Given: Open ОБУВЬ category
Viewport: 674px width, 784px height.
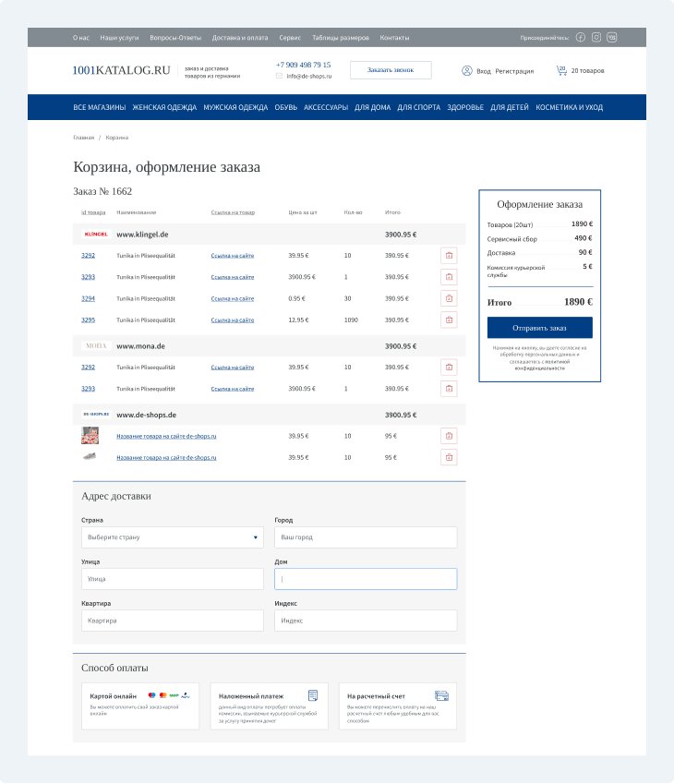Looking at the screenshot, I should coord(286,107).
